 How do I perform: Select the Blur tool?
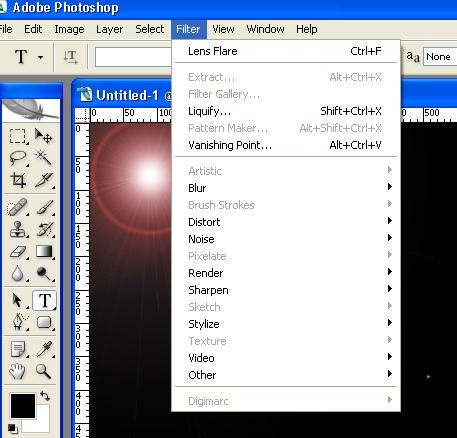pos(17,273)
